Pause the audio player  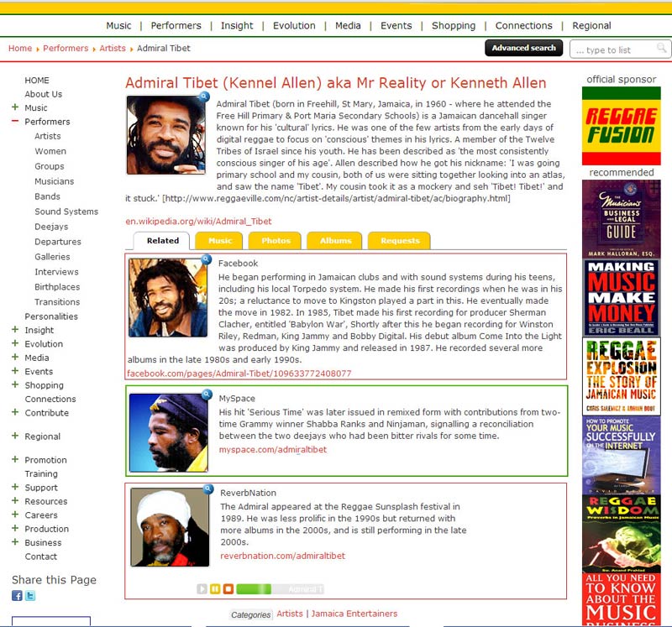pyautogui.click(x=215, y=589)
